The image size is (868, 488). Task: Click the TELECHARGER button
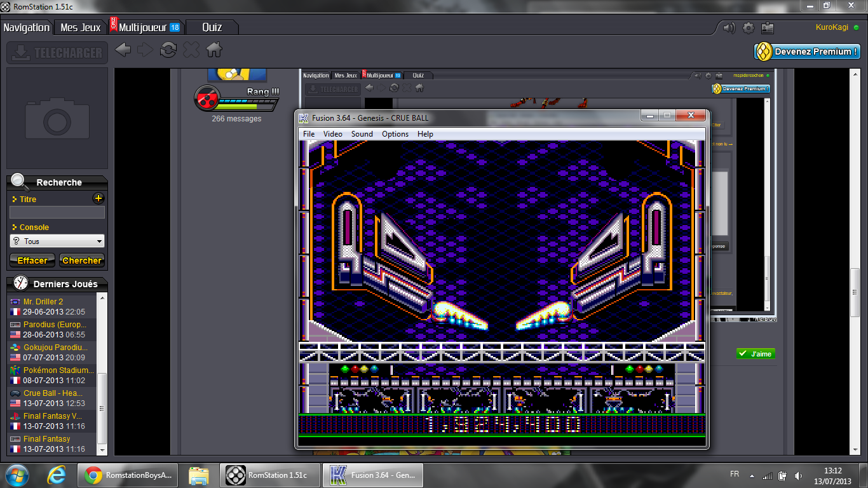(57, 53)
